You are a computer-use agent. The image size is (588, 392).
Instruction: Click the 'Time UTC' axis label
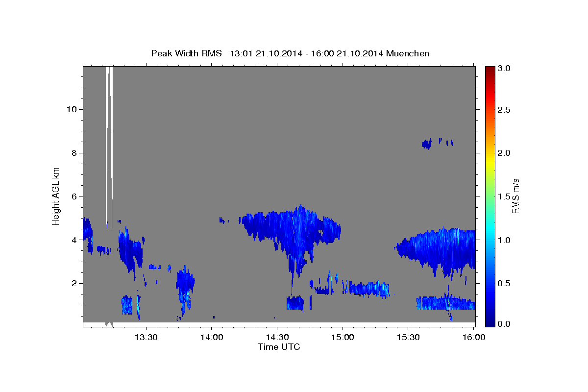coord(279,347)
